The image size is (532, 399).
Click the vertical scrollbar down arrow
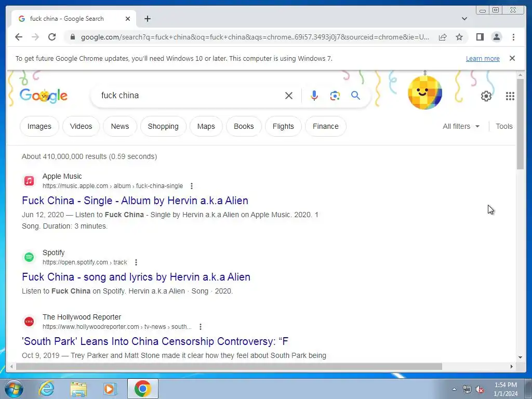[521, 357]
